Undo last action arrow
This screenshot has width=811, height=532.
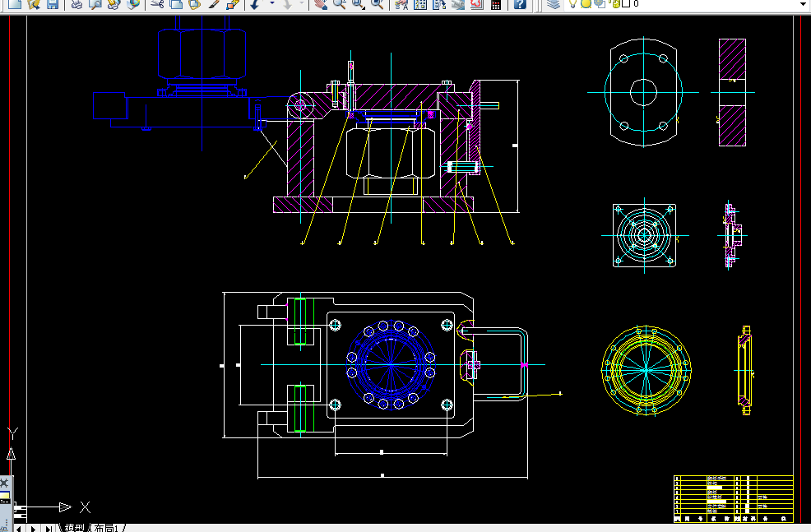click(x=255, y=4)
